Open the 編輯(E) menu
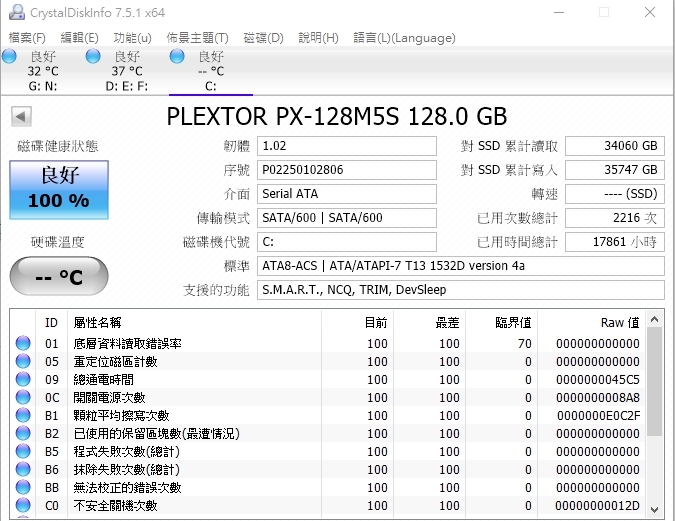Screen dimensions: 675x521 (79, 38)
